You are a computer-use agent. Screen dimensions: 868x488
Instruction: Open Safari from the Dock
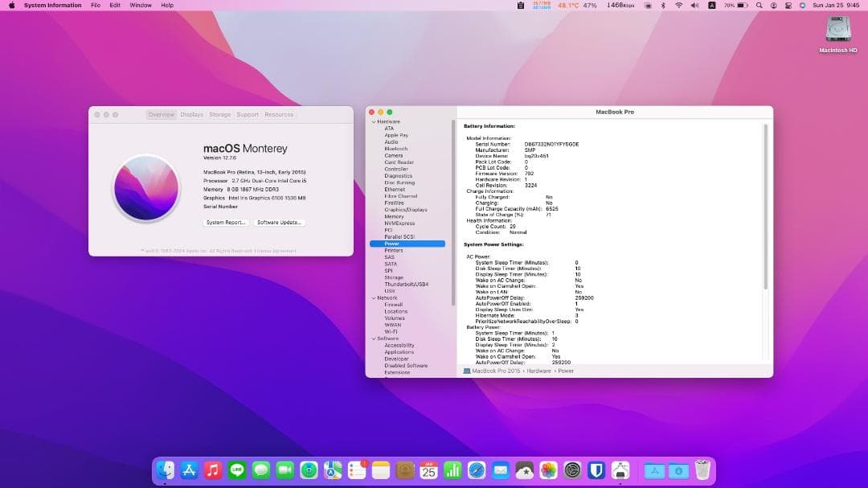(x=476, y=471)
